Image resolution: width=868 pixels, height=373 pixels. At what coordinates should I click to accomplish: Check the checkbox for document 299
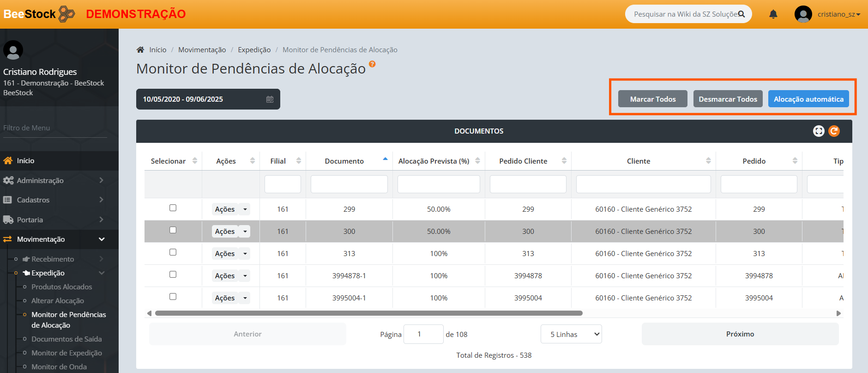(x=173, y=208)
